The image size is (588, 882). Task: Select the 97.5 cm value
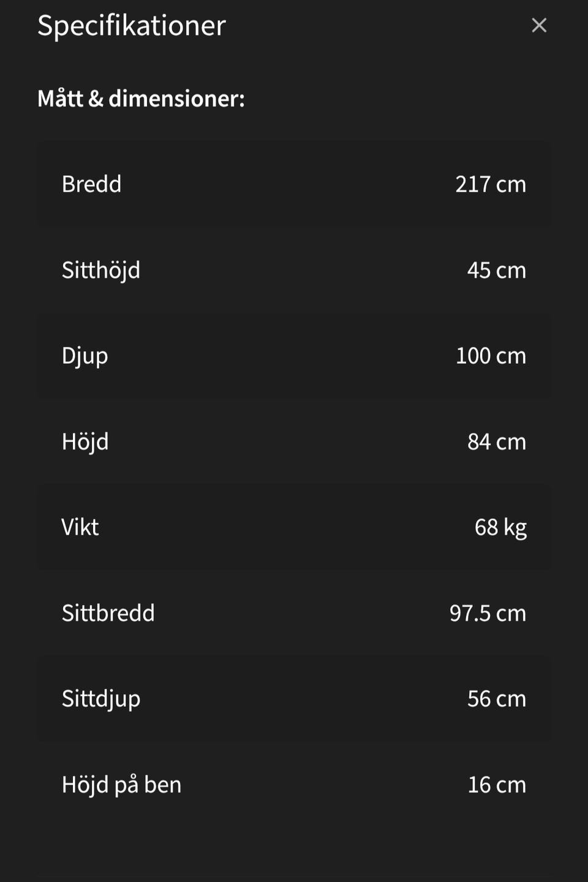click(x=488, y=613)
